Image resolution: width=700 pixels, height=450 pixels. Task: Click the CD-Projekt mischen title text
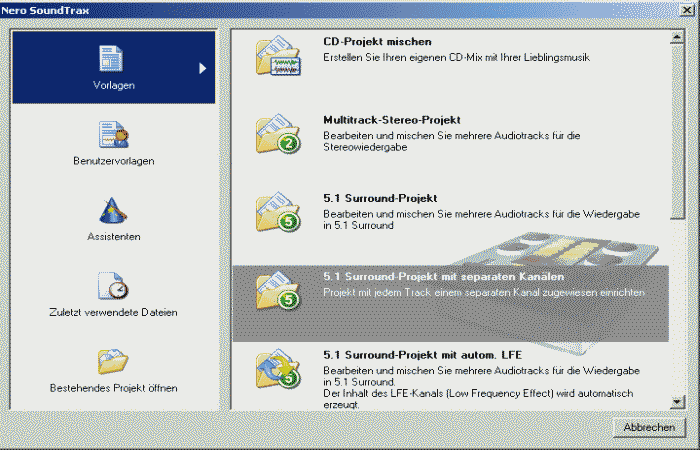coord(377,42)
